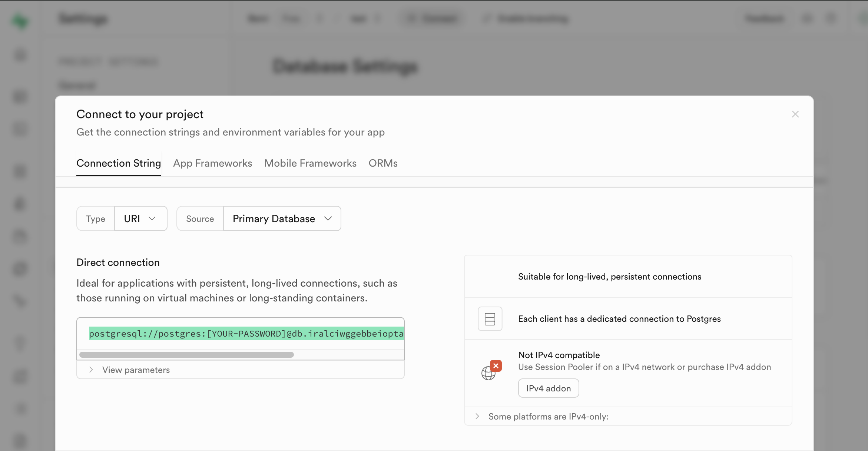868x451 pixels.
Task: Click the blurred General item in settings sidebar
Action: click(x=77, y=86)
